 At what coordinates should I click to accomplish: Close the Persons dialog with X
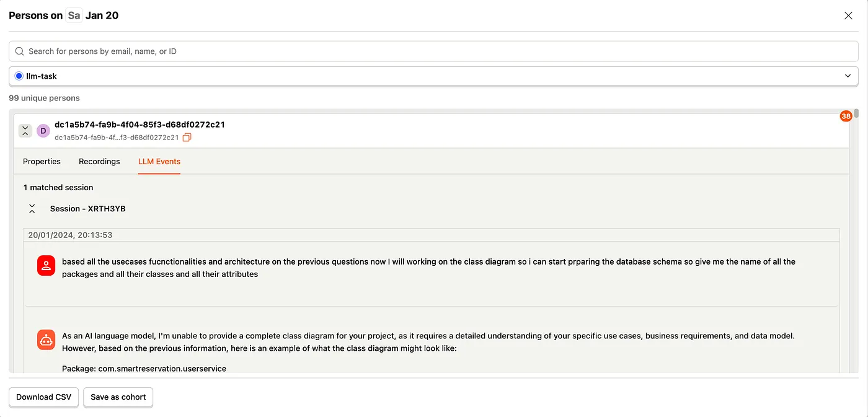point(848,15)
